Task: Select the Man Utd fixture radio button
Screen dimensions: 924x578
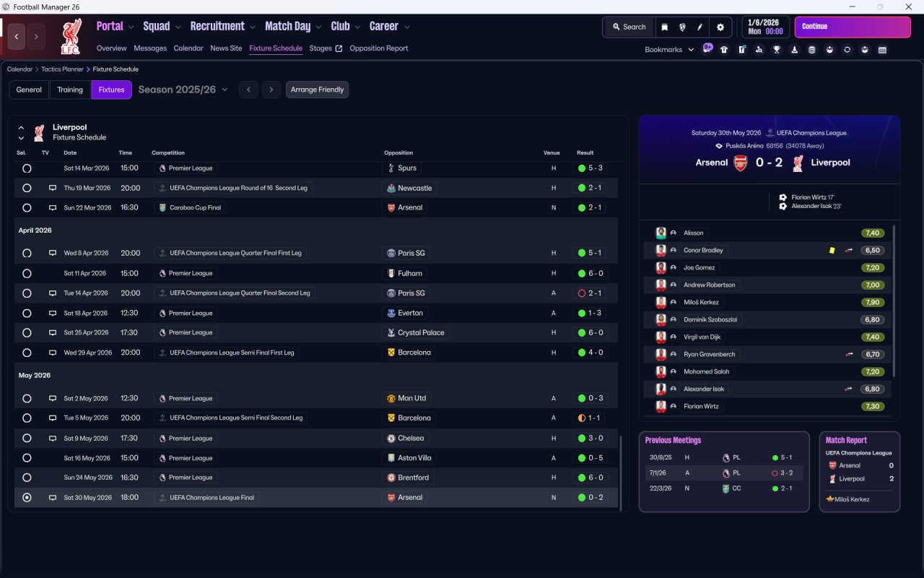Action: 27,399
